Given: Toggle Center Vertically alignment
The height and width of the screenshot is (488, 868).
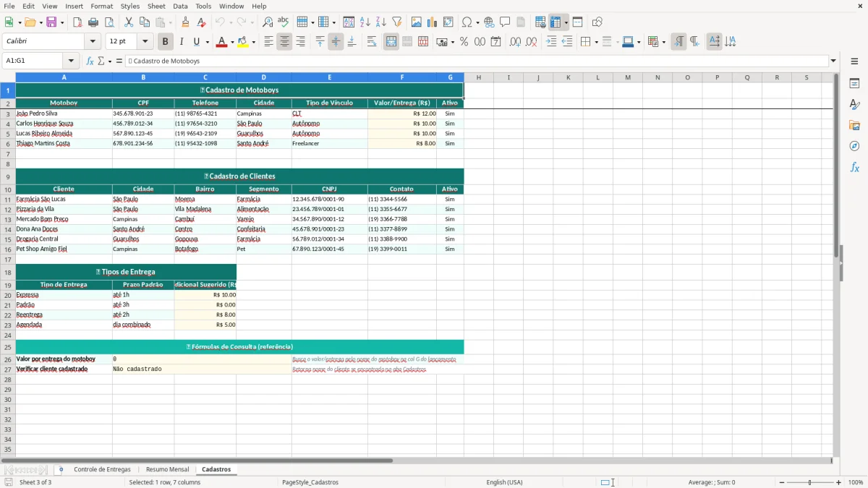Looking at the screenshot, I should [x=336, y=42].
